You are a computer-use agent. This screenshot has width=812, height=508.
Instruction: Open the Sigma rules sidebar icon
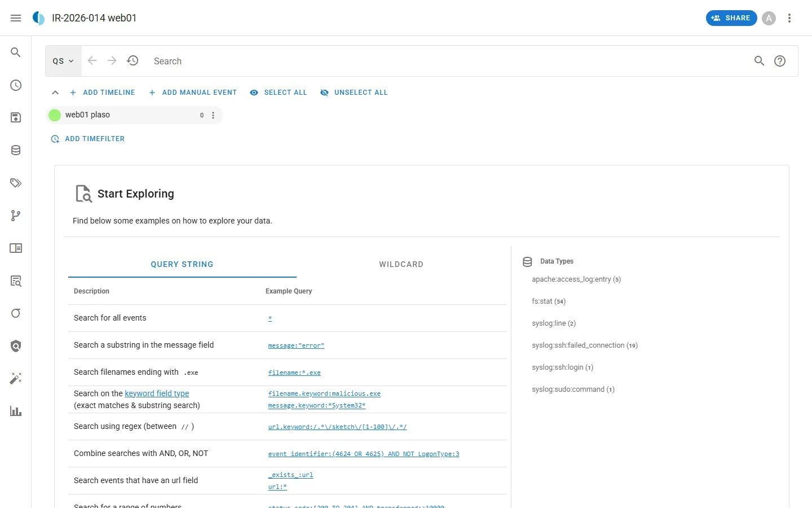click(16, 313)
